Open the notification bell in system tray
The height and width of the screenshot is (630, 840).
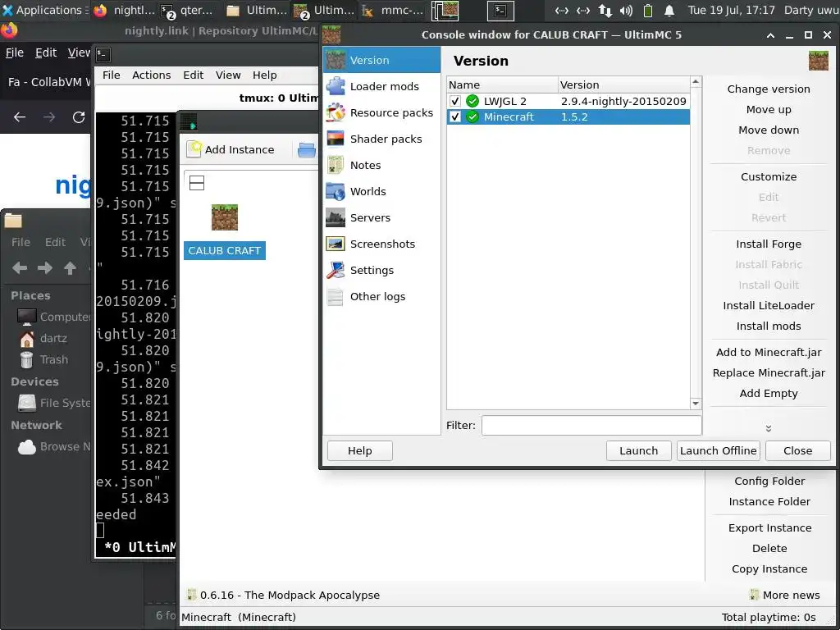coord(669,10)
